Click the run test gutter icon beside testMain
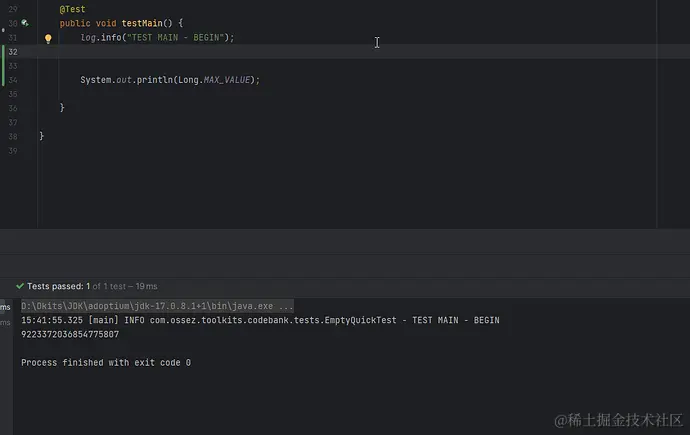 [25, 23]
